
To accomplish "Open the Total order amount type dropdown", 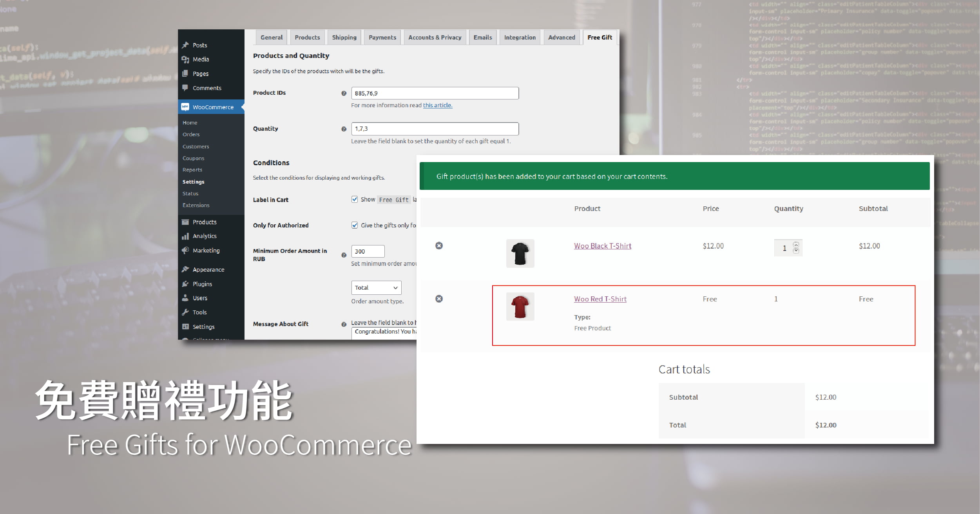I will point(376,288).
